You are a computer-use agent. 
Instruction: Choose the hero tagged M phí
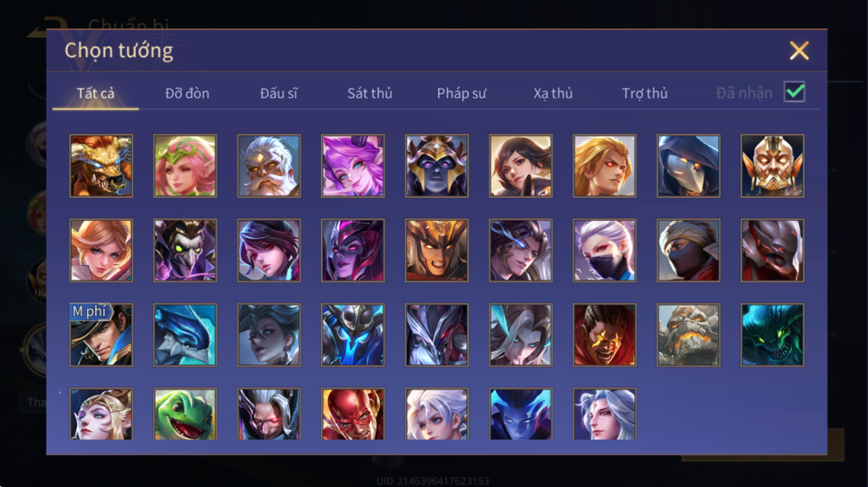coord(101,335)
